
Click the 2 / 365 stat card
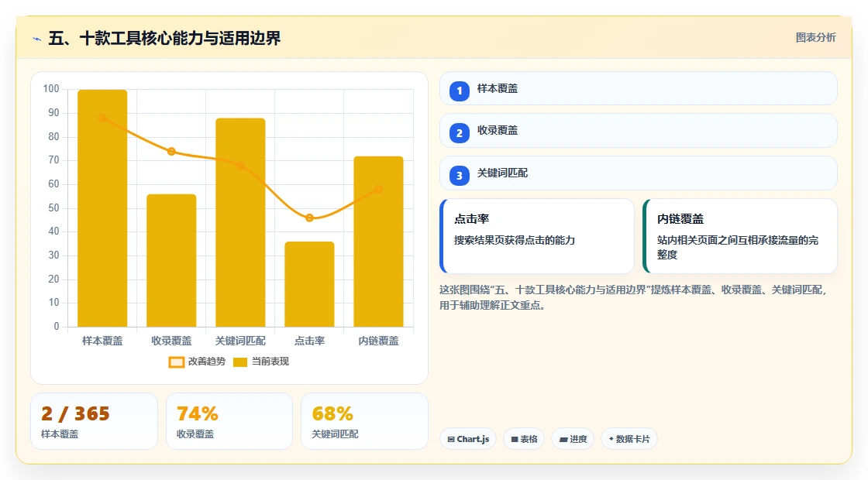pyautogui.click(x=94, y=421)
